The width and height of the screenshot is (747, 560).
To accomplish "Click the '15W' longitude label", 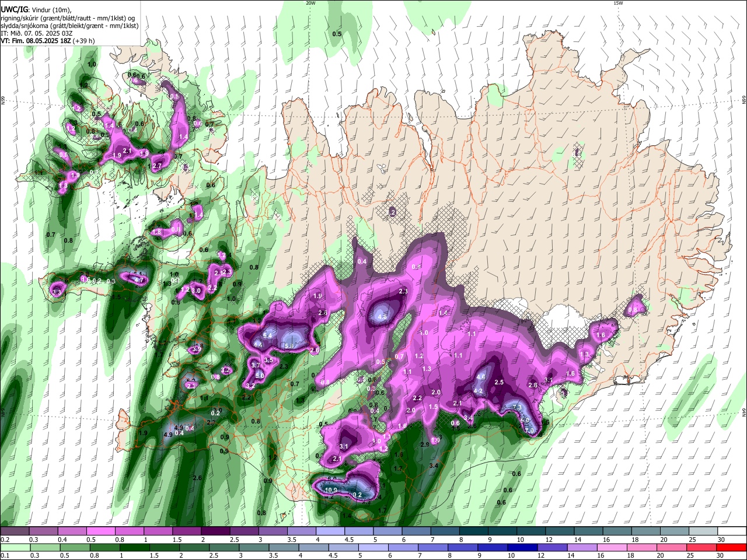I will (x=618, y=3).
